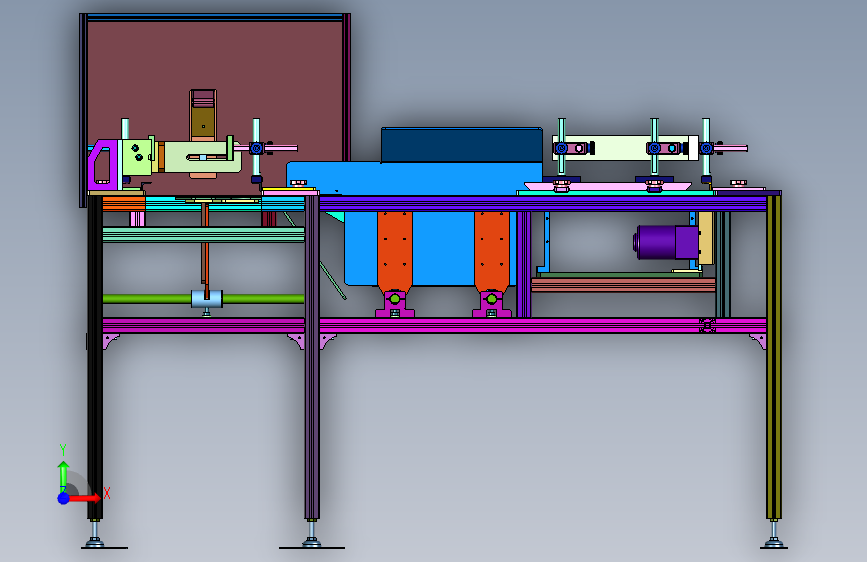Click the blue Z axis dot of the triad
Viewport: 867px width, 562px height.
(64, 498)
